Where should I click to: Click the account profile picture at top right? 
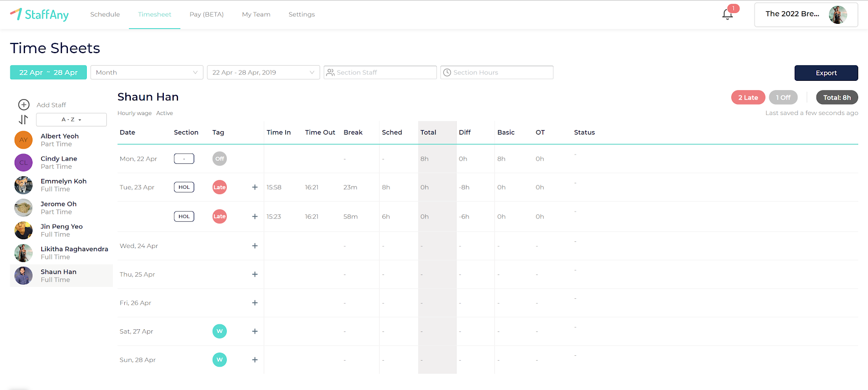838,15
